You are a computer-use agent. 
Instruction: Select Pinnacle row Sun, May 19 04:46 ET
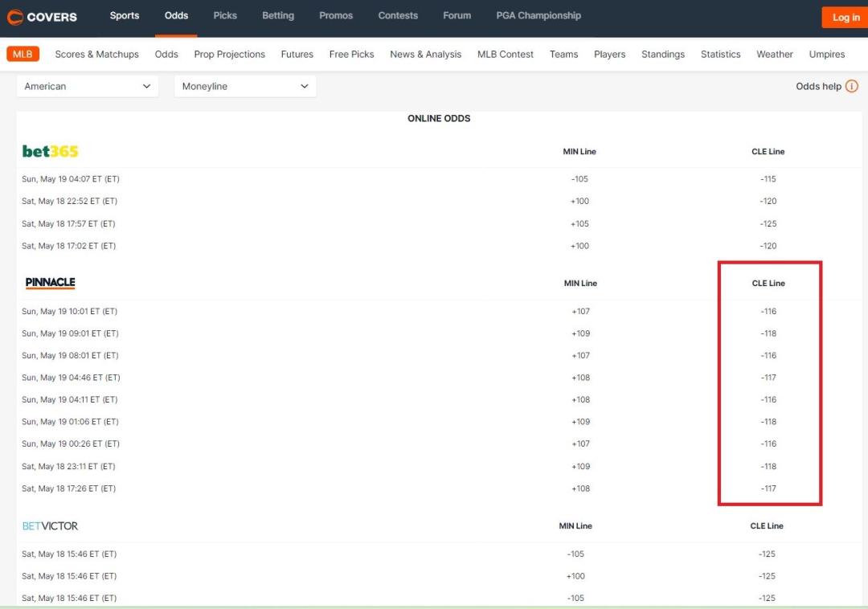pos(439,378)
